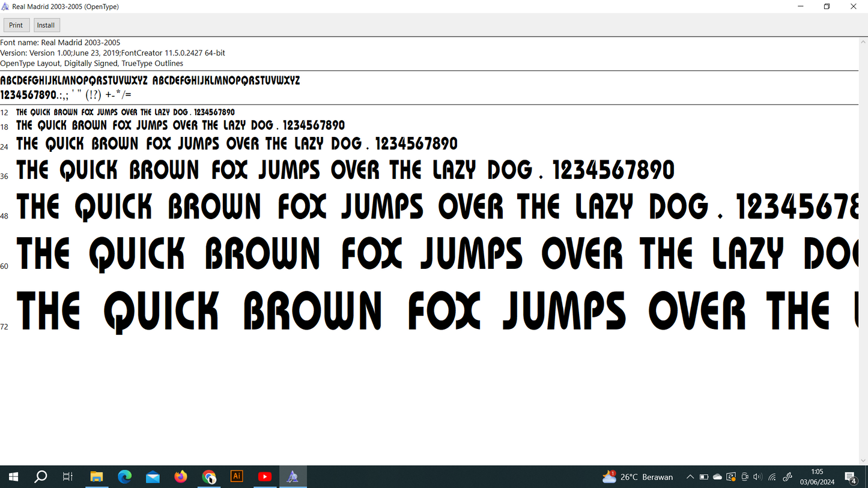The width and height of the screenshot is (868, 488).
Task: Open the notification center with 4 notifications
Action: pos(851,477)
